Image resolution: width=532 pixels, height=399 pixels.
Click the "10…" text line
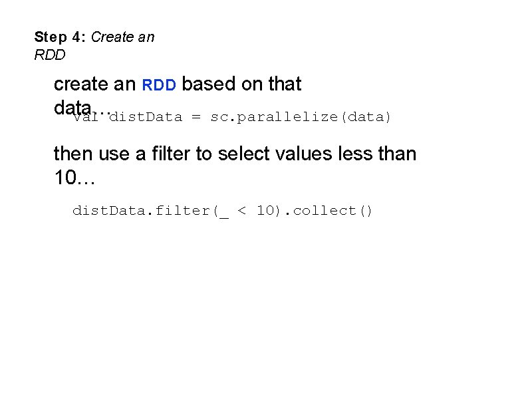pos(72,178)
